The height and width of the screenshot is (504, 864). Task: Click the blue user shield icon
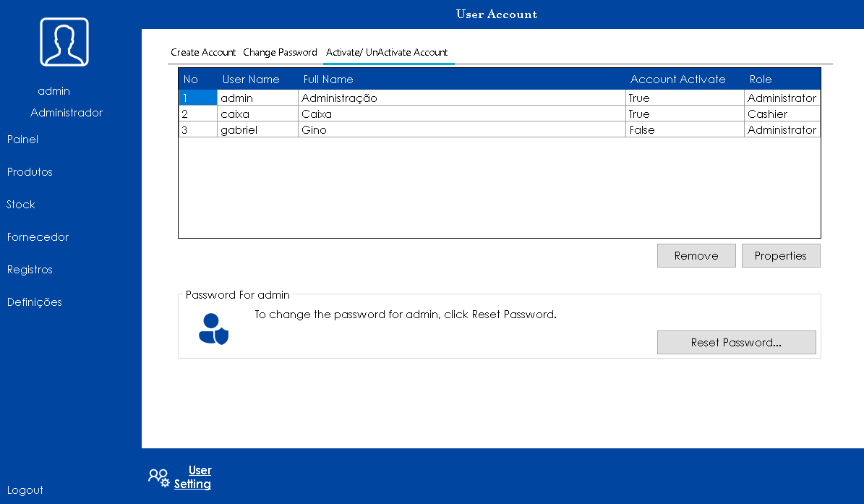[213, 329]
